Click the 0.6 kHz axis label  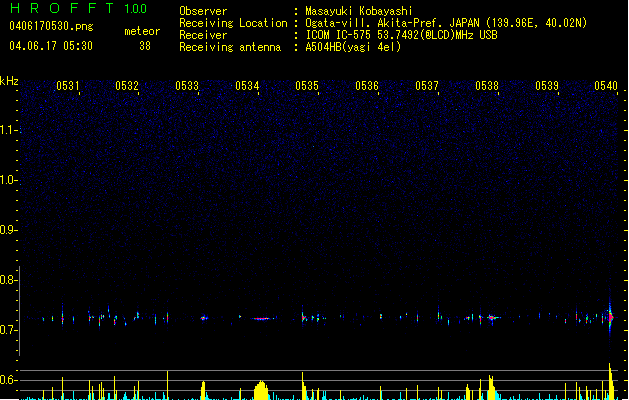click(x=8, y=380)
